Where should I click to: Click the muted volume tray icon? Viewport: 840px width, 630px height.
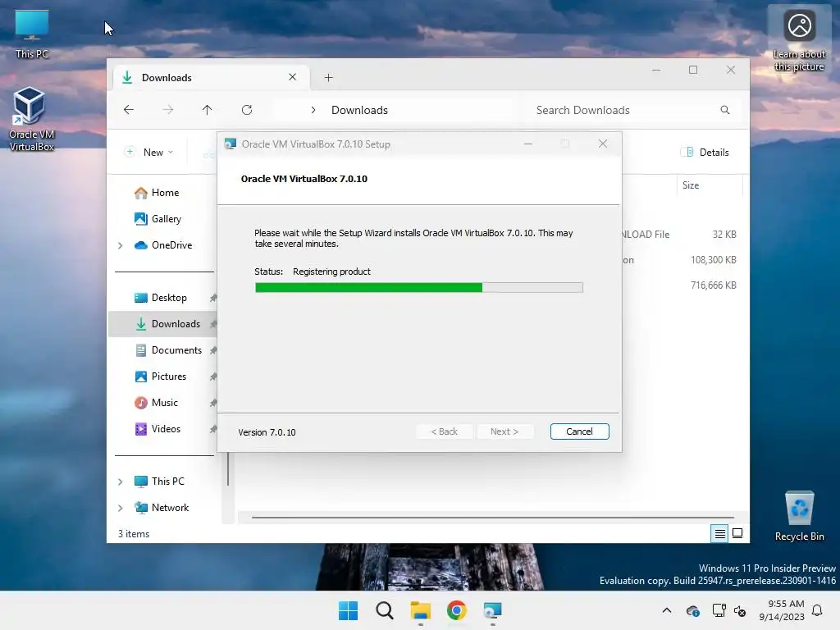[x=740, y=610]
